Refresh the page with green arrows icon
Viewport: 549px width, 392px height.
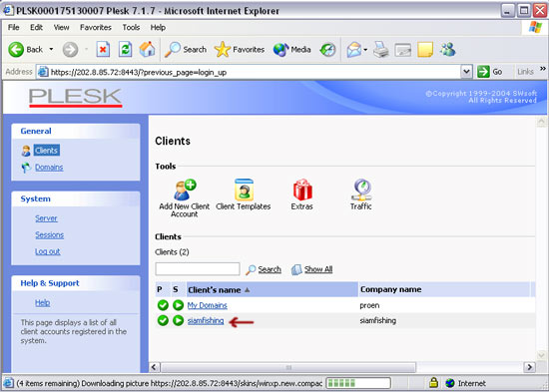pos(125,49)
